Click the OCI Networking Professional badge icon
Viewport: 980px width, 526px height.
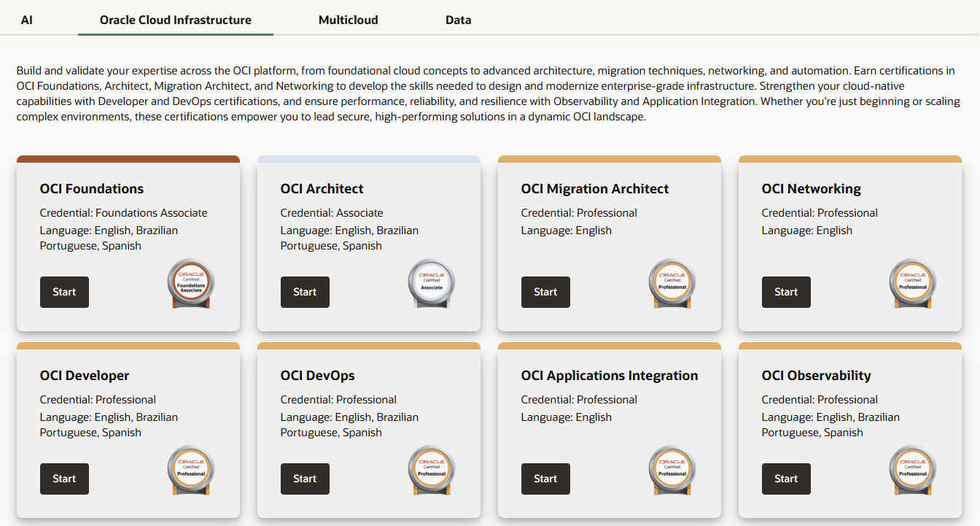click(x=913, y=284)
